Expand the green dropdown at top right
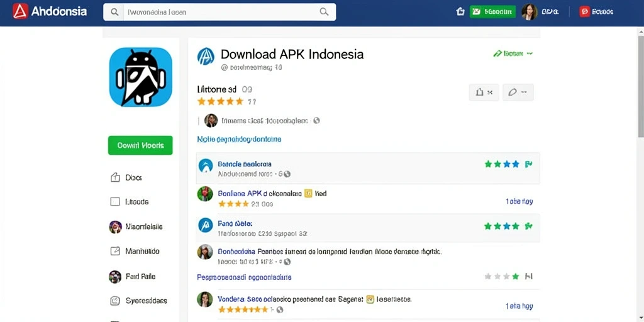Screen dimensions: 644x322 pos(513,53)
